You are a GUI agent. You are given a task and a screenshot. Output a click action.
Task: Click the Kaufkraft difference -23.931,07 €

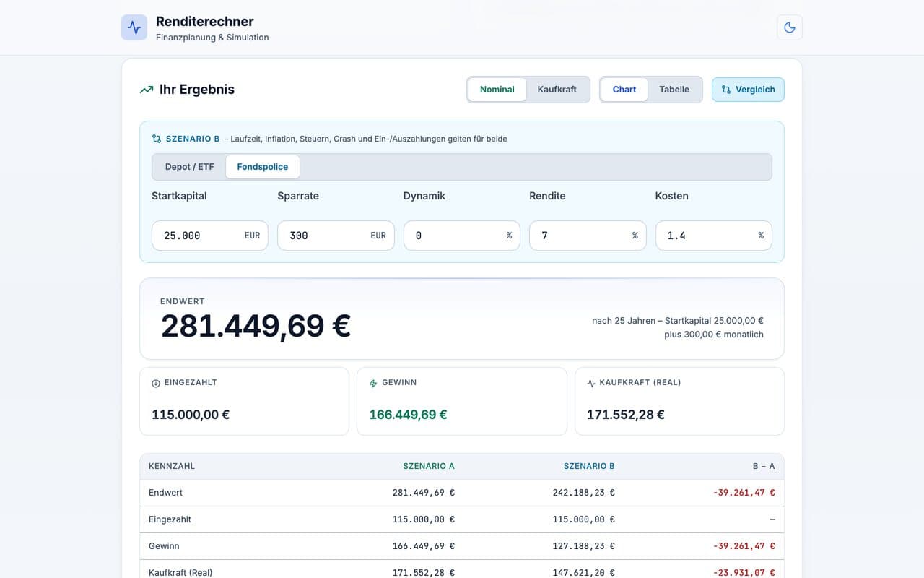(744, 573)
